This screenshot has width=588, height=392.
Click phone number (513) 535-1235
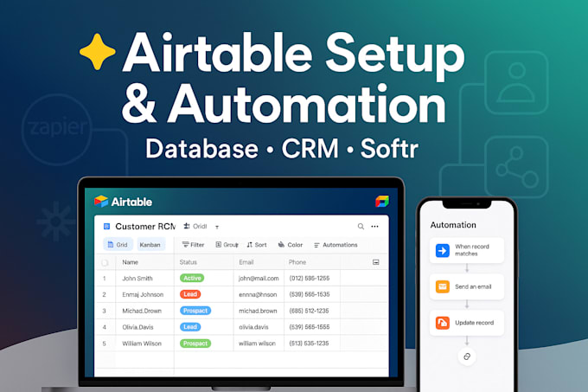pos(309,344)
